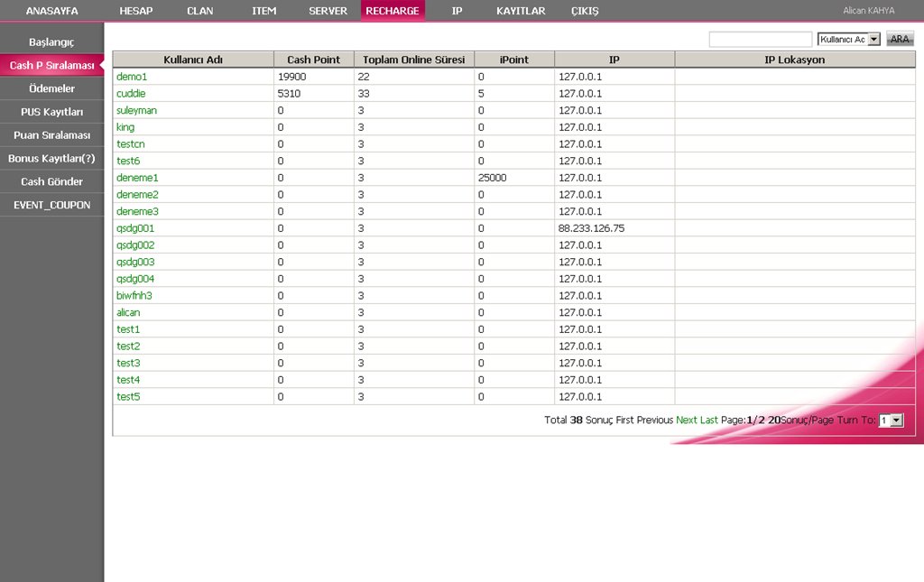Go to the Next results page

(686, 420)
